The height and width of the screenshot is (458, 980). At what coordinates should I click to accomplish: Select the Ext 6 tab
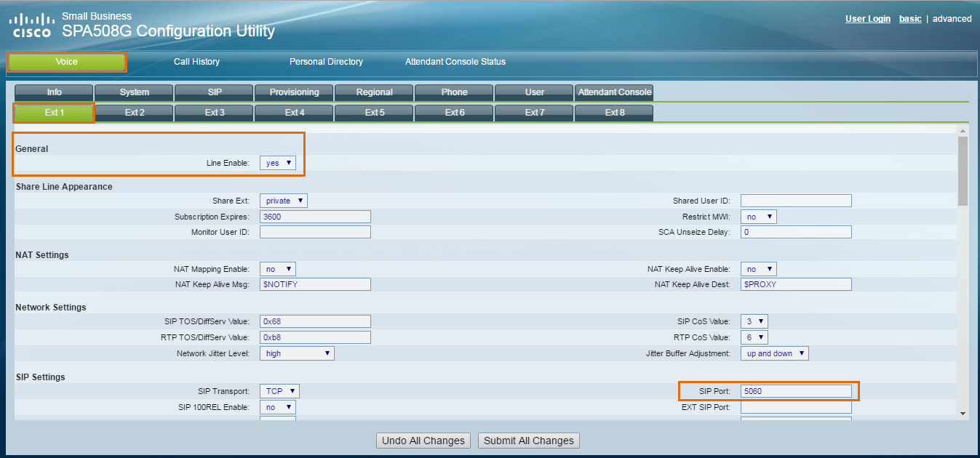(x=454, y=113)
